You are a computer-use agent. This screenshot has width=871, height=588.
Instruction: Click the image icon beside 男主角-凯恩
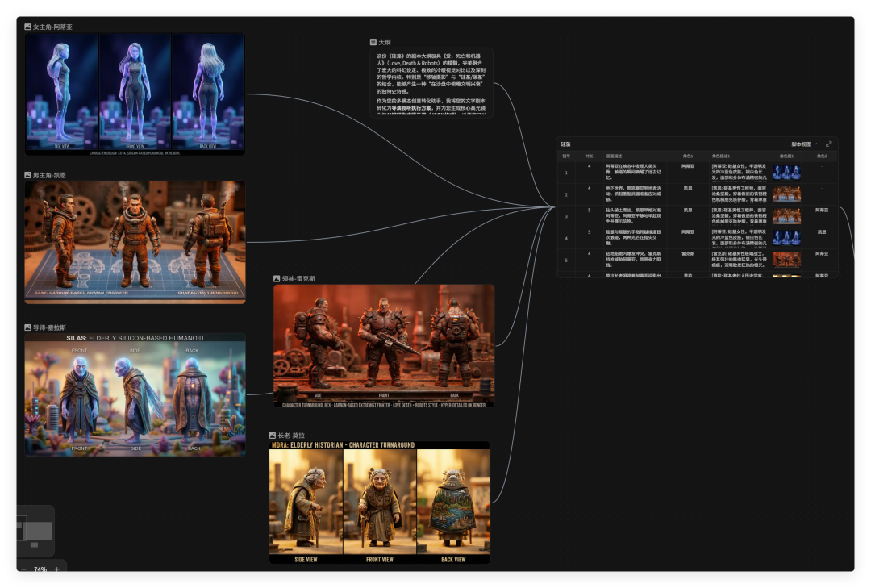(28, 175)
